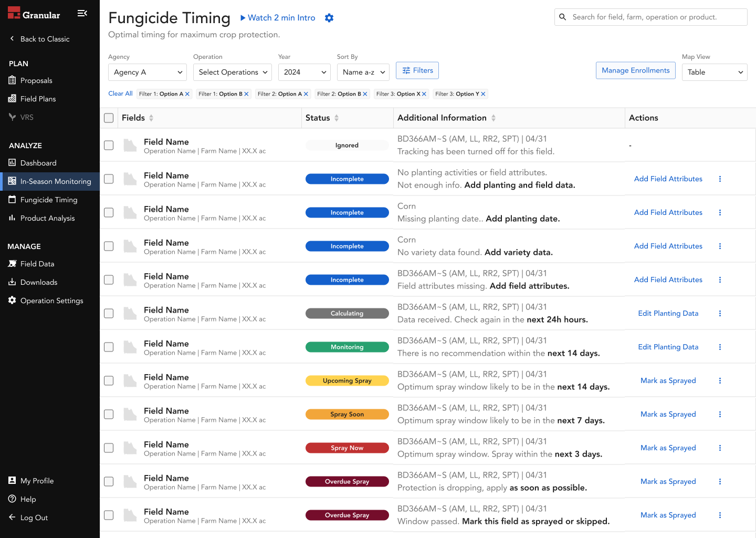This screenshot has width=756, height=538.
Task: Clear All active filters
Action: coord(120,94)
